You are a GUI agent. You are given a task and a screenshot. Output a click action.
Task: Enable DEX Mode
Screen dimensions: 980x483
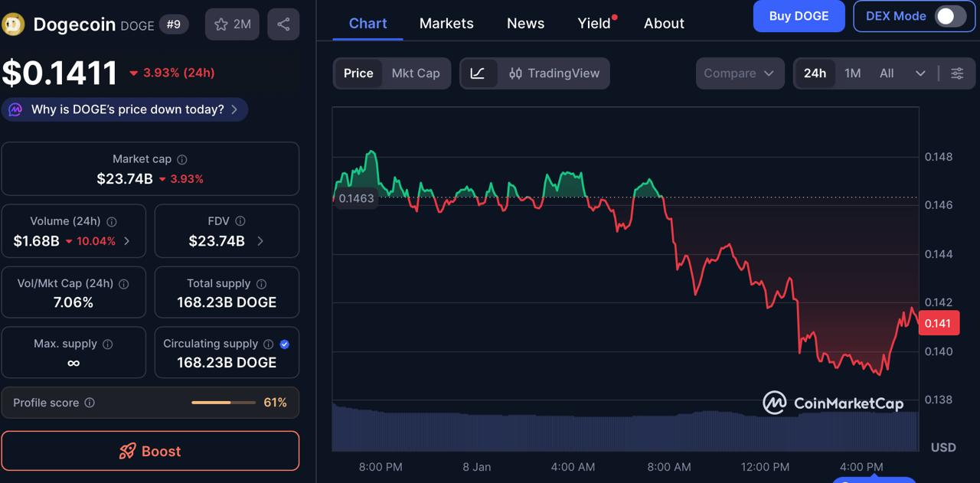pos(950,15)
